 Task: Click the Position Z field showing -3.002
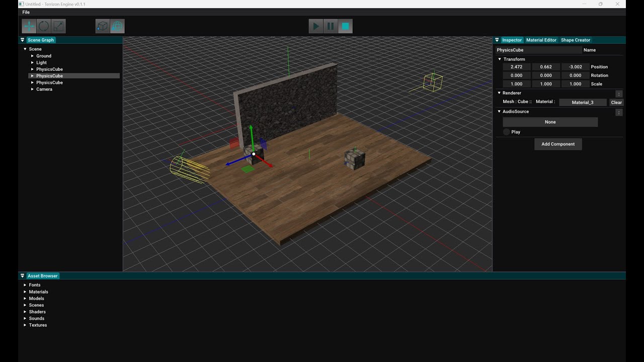click(576, 67)
